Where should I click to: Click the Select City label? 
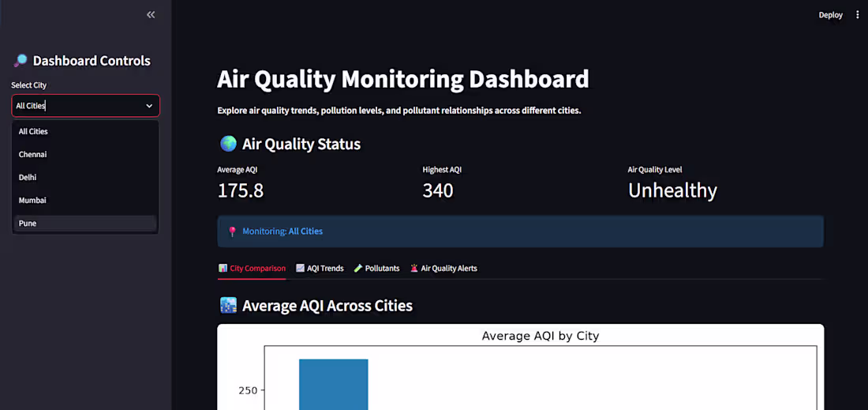28,85
